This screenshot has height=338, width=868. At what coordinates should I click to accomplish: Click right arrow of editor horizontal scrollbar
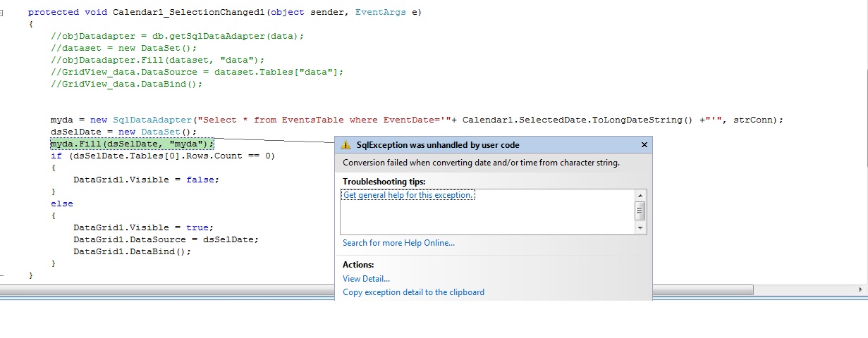[862, 290]
